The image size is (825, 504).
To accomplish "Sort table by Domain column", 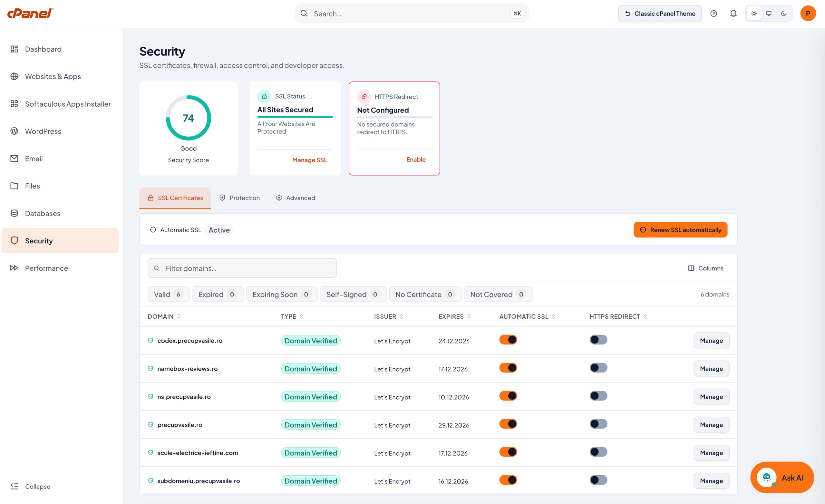I will [164, 316].
